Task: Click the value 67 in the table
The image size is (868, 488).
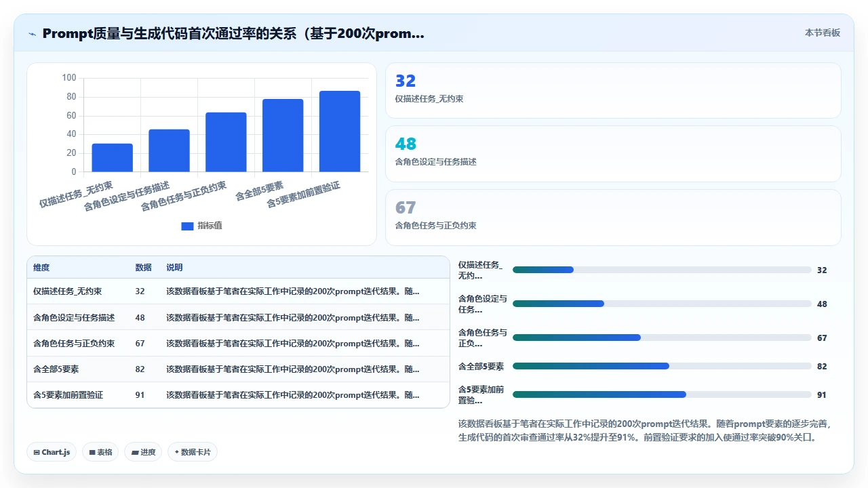Action: click(x=140, y=343)
